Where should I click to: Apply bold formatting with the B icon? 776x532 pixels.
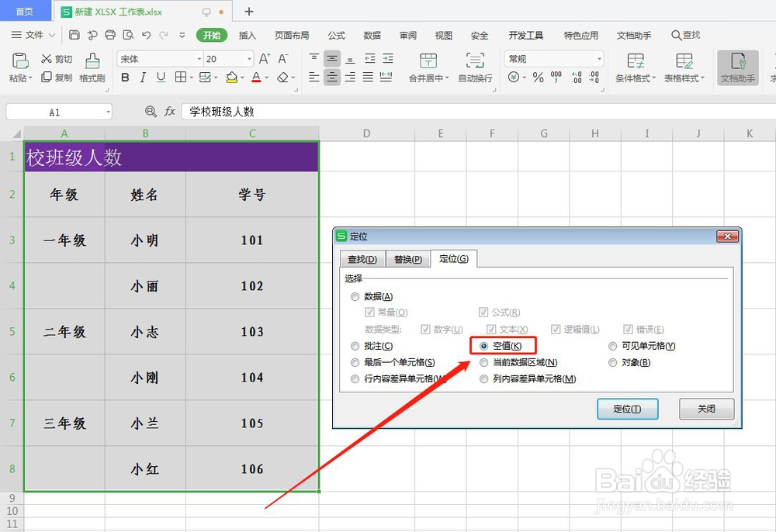pos(125,78)
